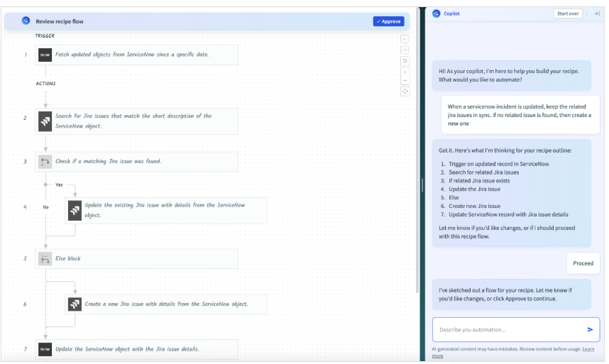Image resolution: width=609 pixels, height=364 pixels.
Task: Click the ServiceNow icon on trigger step 1
Action: [x=45, y=55]
